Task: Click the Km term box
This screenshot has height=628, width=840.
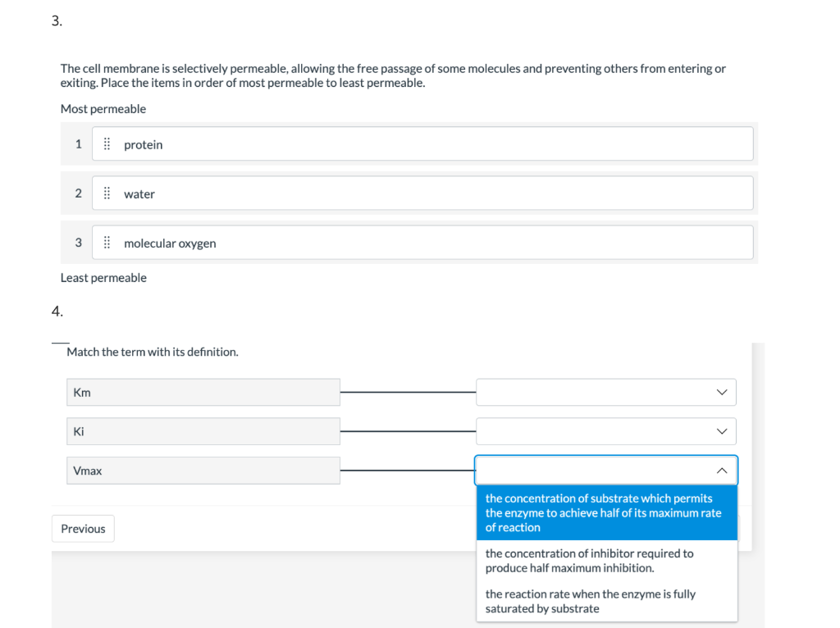Action: click(203, 393)
